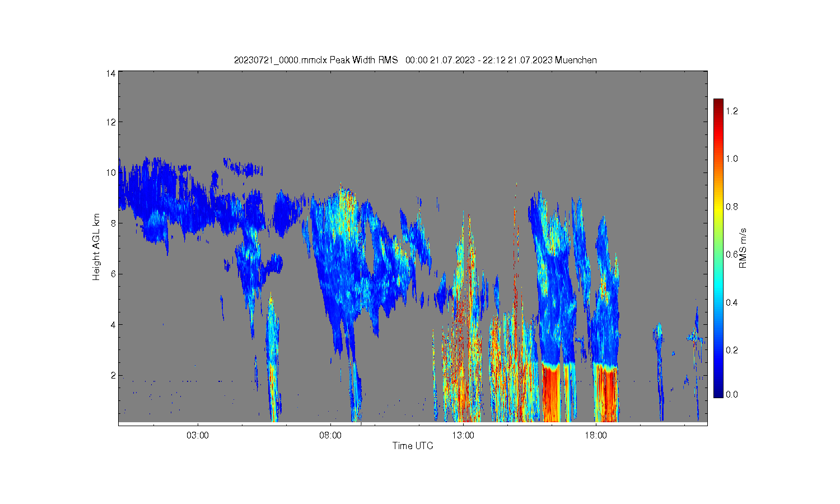The width and height of the screenshot is (840, 504).
Task: Click the 08:00 time tick label
Action: (330, 435)
